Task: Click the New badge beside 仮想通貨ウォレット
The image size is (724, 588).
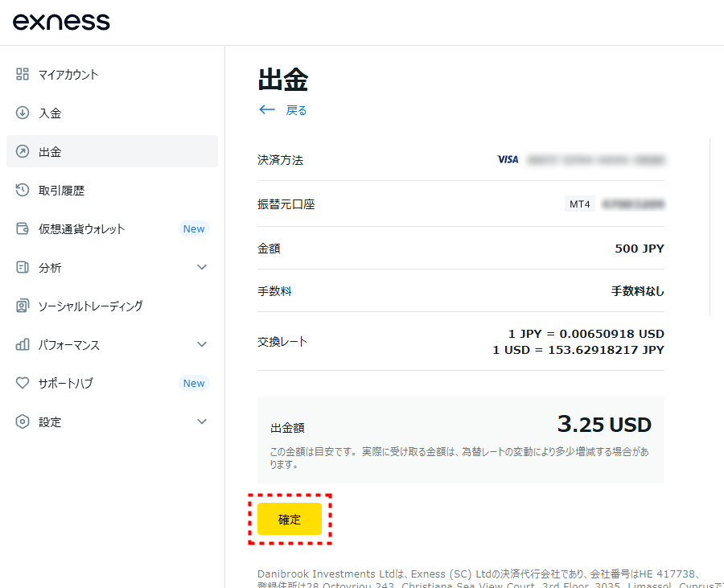Action: click(x=194, y=229)
